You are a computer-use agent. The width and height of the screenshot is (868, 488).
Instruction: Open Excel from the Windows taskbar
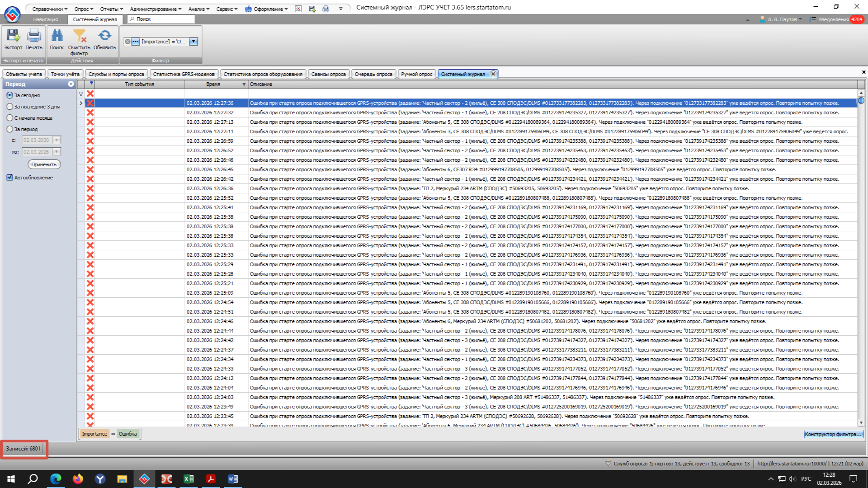pyautogui.click(x=189, y=479)
